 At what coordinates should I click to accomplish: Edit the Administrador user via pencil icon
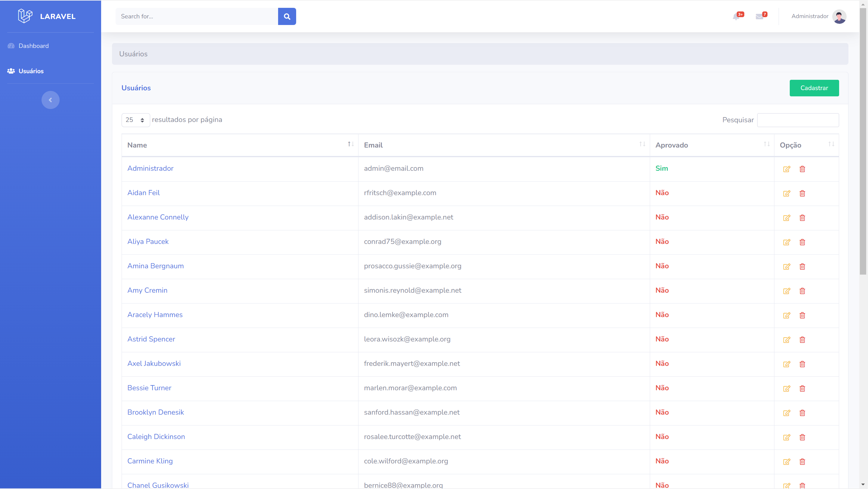tap(787, 169)
